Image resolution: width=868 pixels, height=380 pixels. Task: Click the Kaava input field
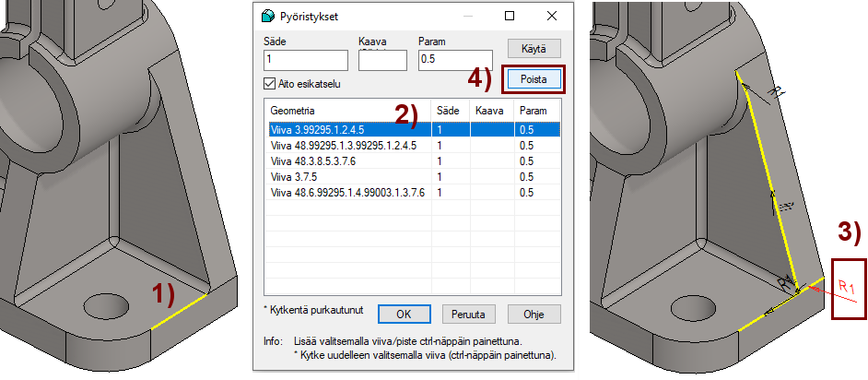point(381,60)
